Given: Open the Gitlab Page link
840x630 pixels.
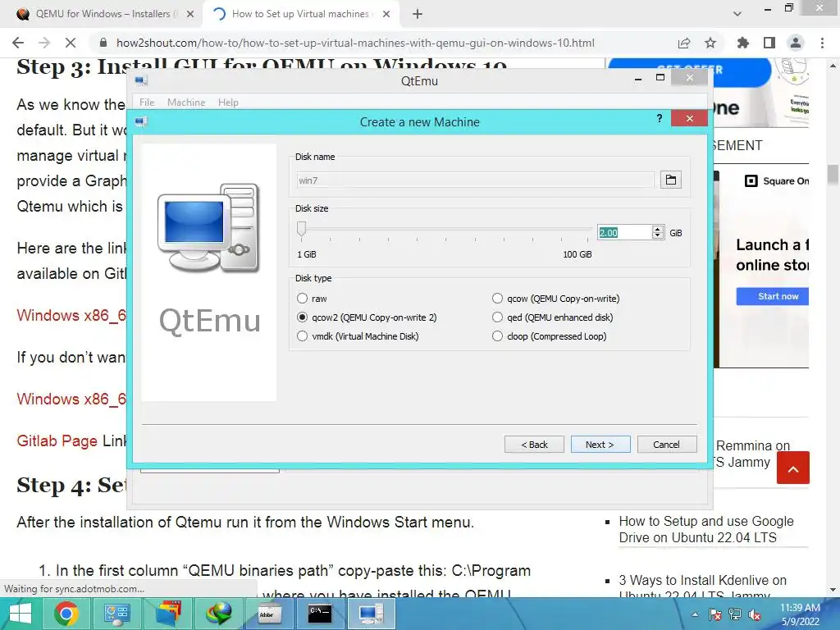Looking at the screenshot, I should (x=57, y=441).
